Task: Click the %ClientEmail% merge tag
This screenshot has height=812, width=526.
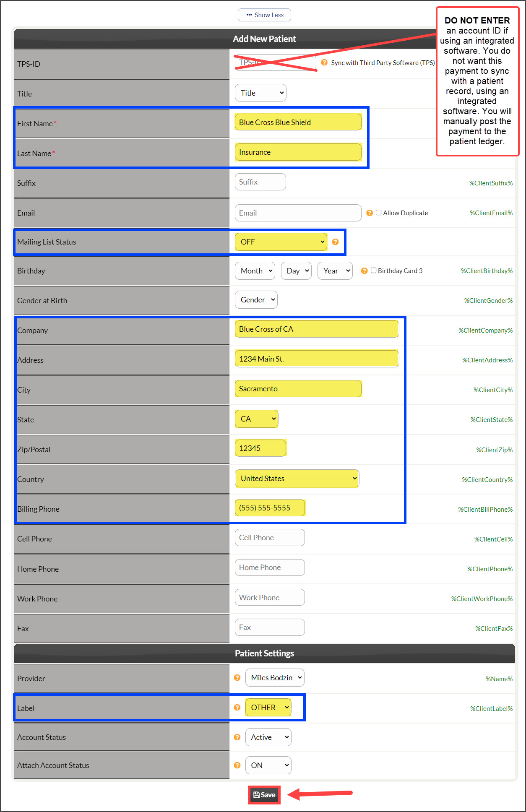Action: (x=491, y=213)
